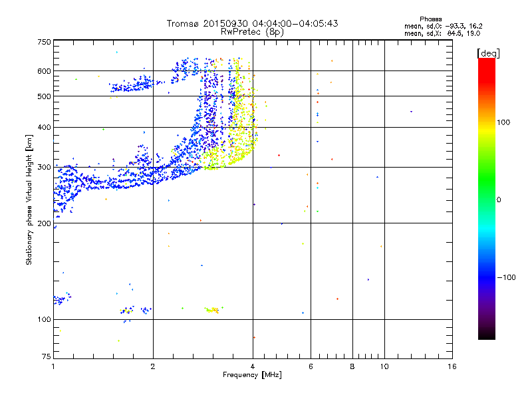Click the x-axis tick label '4'
This screenshot has width=532, height=399.
click(253, 366)
